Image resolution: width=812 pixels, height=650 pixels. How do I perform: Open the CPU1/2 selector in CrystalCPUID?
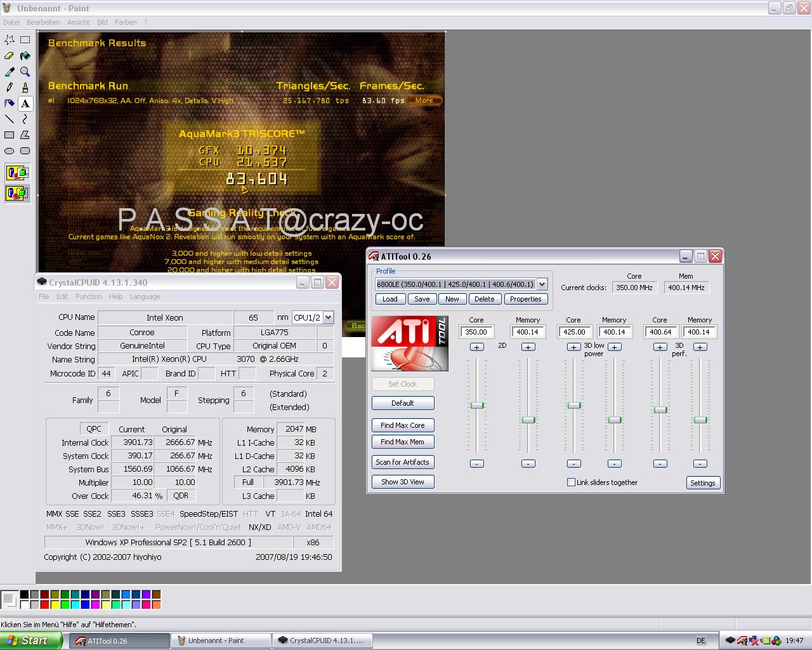pos(328,317)
